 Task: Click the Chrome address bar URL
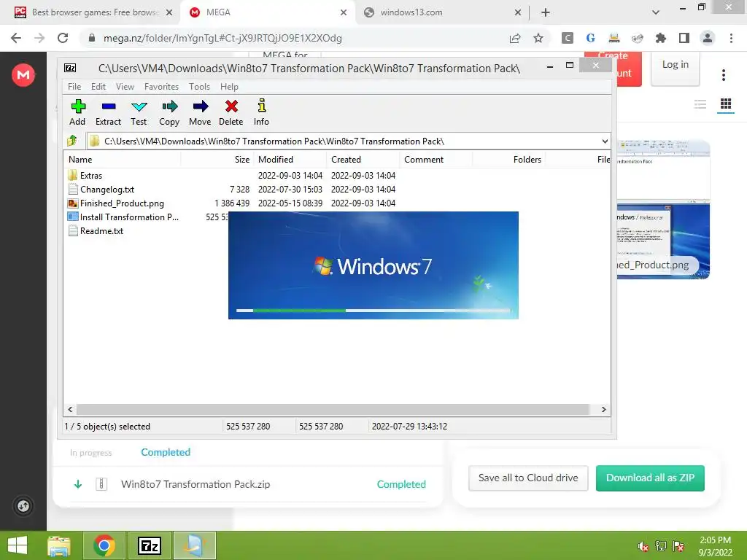[x=222, y=38]
